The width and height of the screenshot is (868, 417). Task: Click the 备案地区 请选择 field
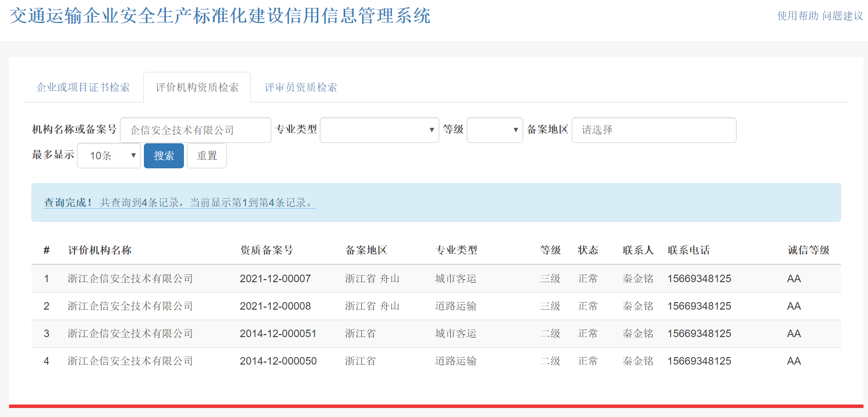click(x=654, y=130)
